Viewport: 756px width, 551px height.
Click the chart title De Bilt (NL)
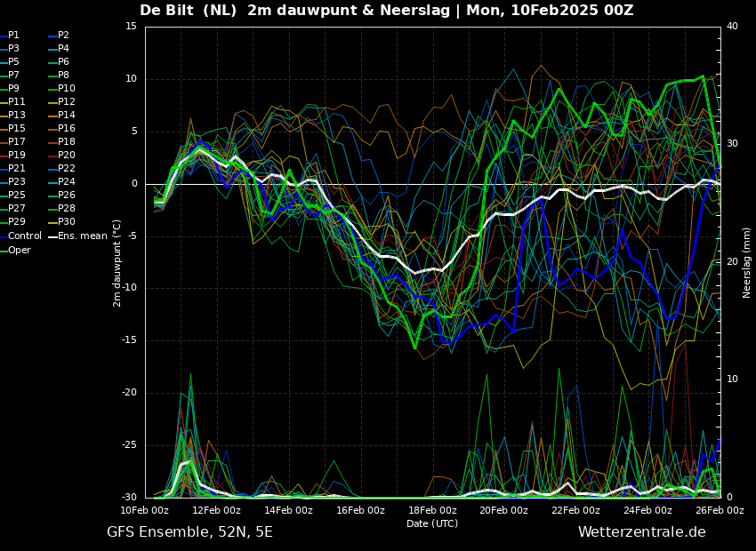point(188,10)
